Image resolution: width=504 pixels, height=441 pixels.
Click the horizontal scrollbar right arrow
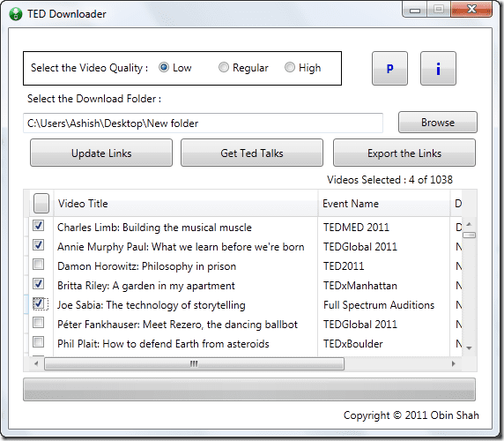pyautogui.click(x=454, y=363)
